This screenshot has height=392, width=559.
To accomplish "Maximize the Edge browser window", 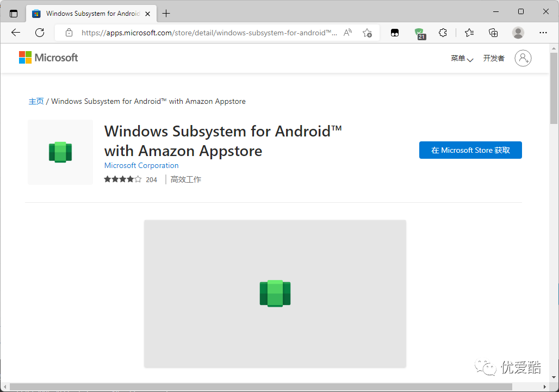I will 521,12.
